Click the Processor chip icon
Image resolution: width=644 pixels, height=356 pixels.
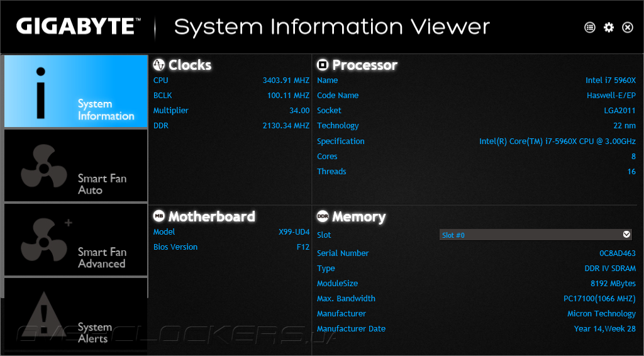point(323,64)
